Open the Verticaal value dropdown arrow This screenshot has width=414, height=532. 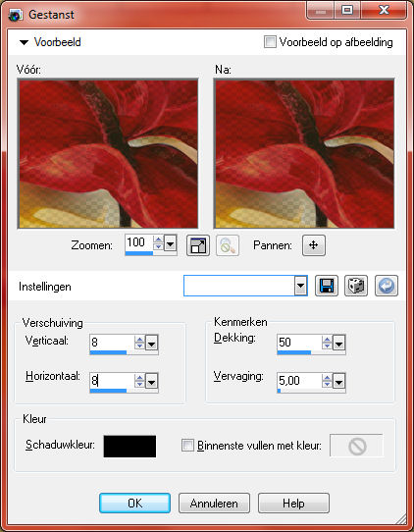pyautogui.click(x=151, y=343)
